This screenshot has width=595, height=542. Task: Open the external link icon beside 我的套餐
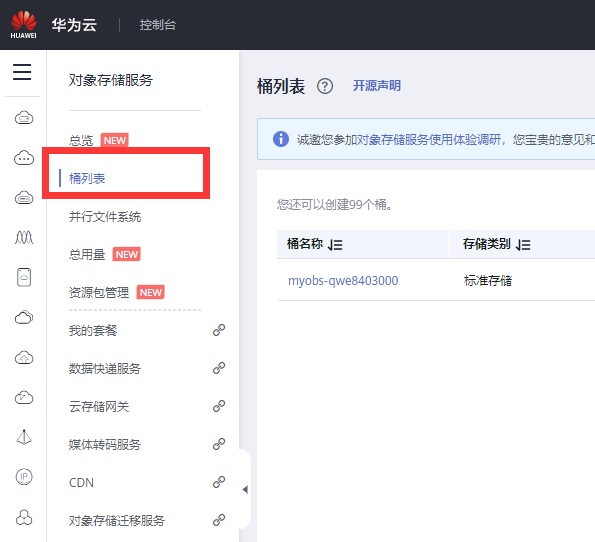pos(219,330)
